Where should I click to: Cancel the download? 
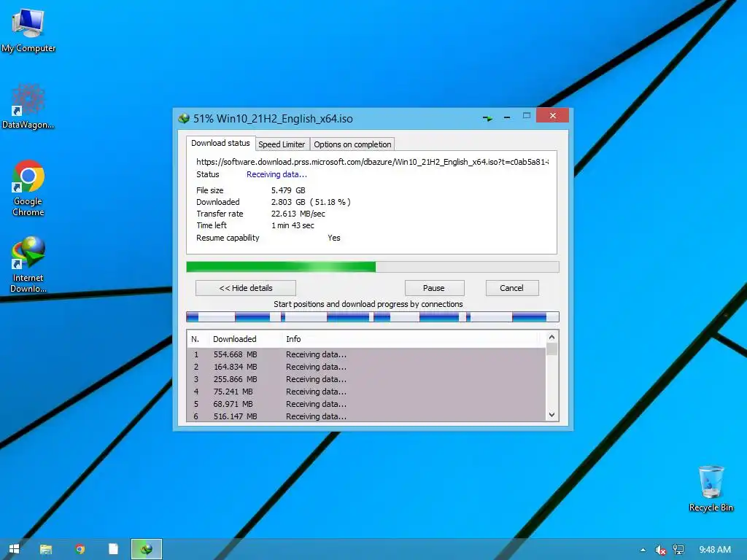pyautogui.click(x=511, y=288)
